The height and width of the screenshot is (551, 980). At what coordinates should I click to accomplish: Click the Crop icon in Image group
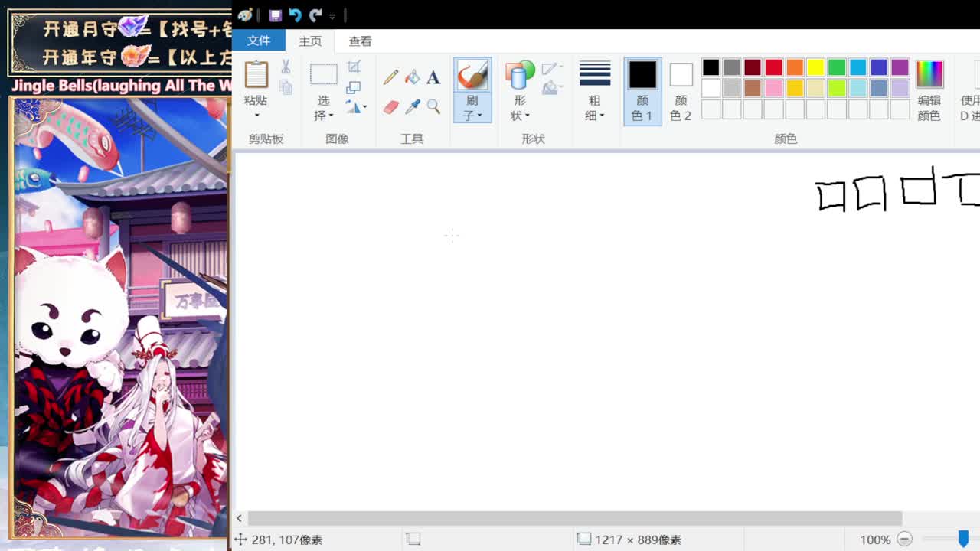pyautogui.click(x=354, y=67)
